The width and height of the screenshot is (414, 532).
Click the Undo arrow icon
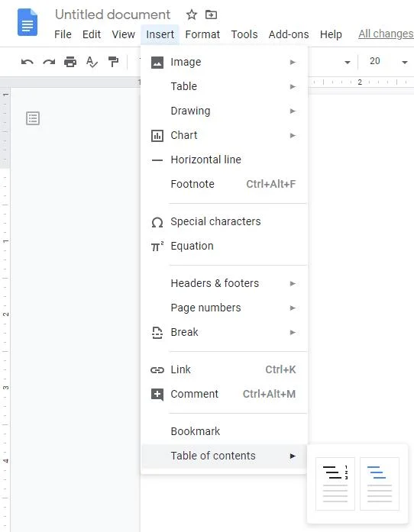tap(27, 62)
